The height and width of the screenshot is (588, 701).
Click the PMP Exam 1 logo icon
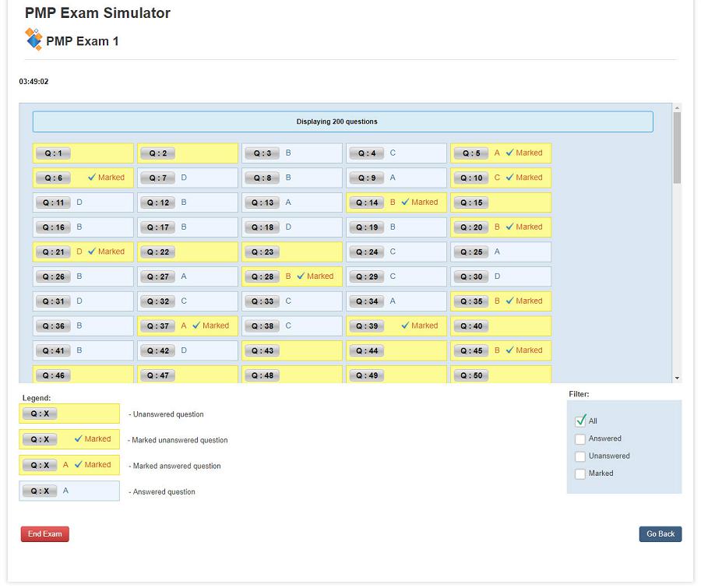tap(33, 38)
